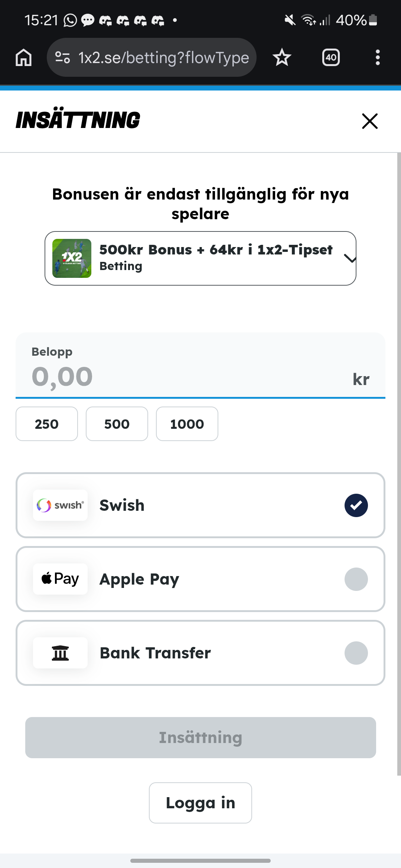Tap the Apple Pay logo icon
Screen dimensions: 401x868
click(x=60, y=579)
